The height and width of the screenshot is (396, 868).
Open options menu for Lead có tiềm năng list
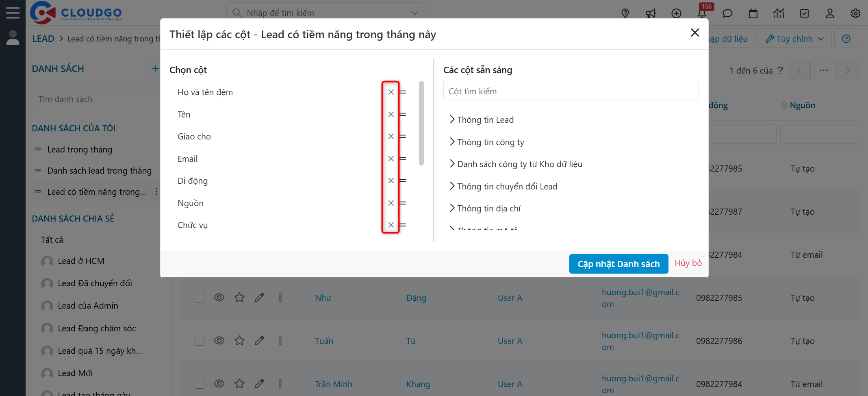157,191
